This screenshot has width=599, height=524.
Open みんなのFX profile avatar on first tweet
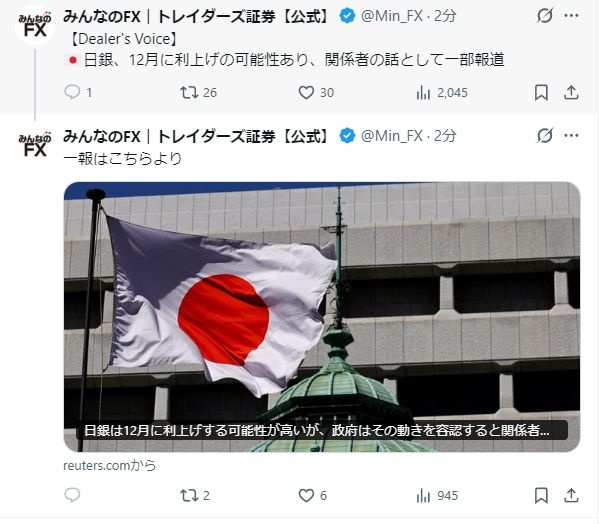[35, 26]
